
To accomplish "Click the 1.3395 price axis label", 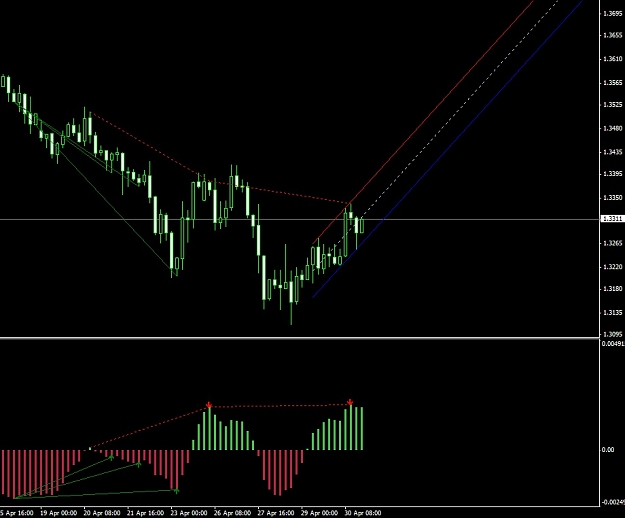I will tap(613, 174).
